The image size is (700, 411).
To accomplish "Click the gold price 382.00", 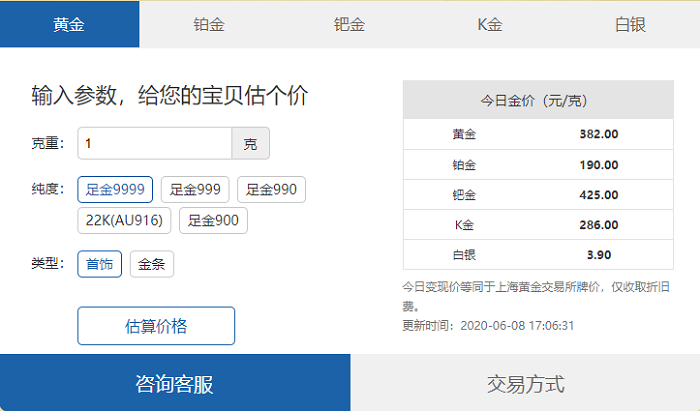I will click(599, 134).
